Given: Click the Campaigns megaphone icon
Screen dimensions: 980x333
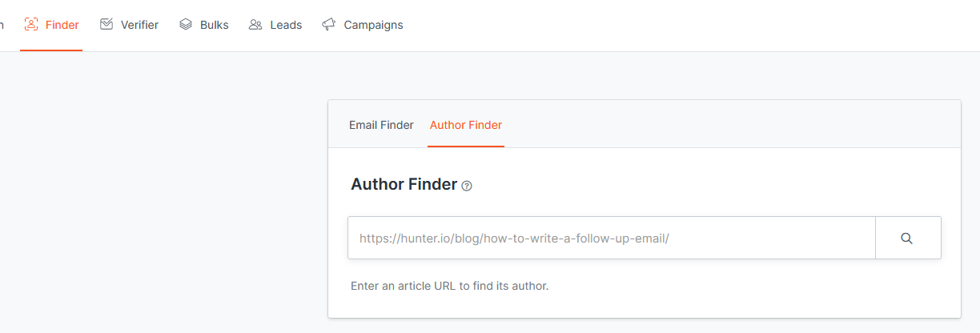Looking at the screenshot, I should pos(328,25).
